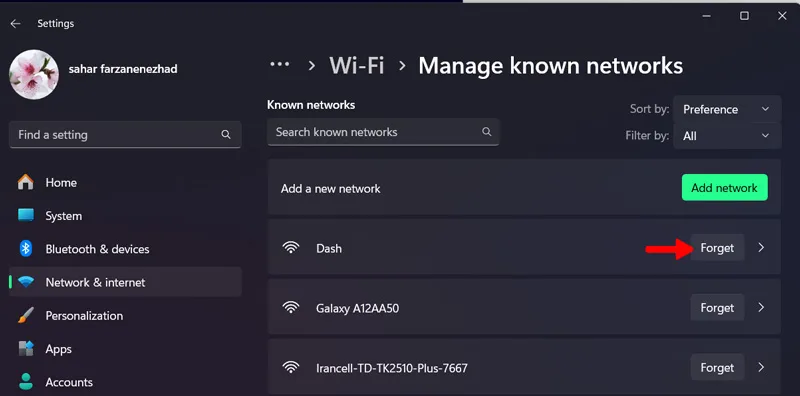The image size is (800, 396).
Task: Click the search icon in Find a setting
Action: click(226, 135)
